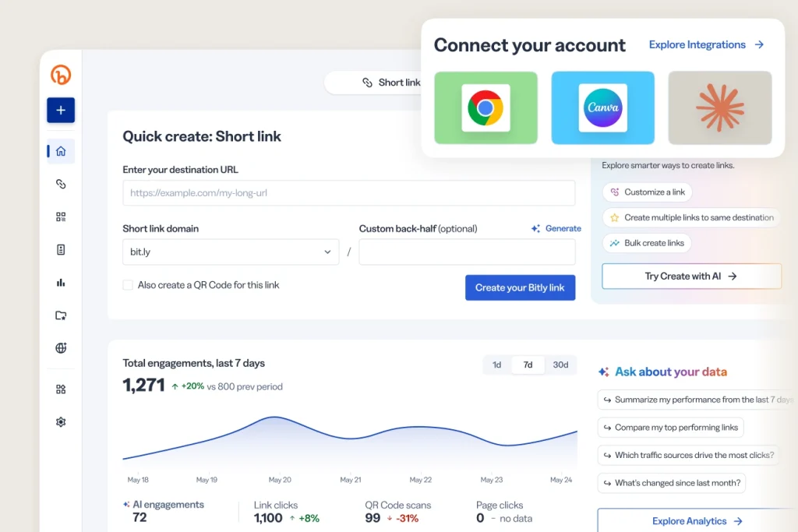Select the 30d time range
Screen dimensions: 798x532
coord(560,365)
